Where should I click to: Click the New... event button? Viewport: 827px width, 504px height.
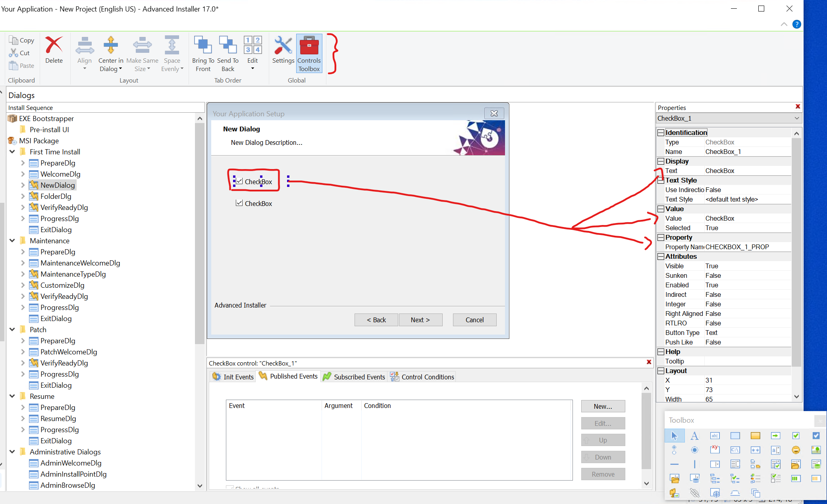pyautogui.click(x=603, y=406)
